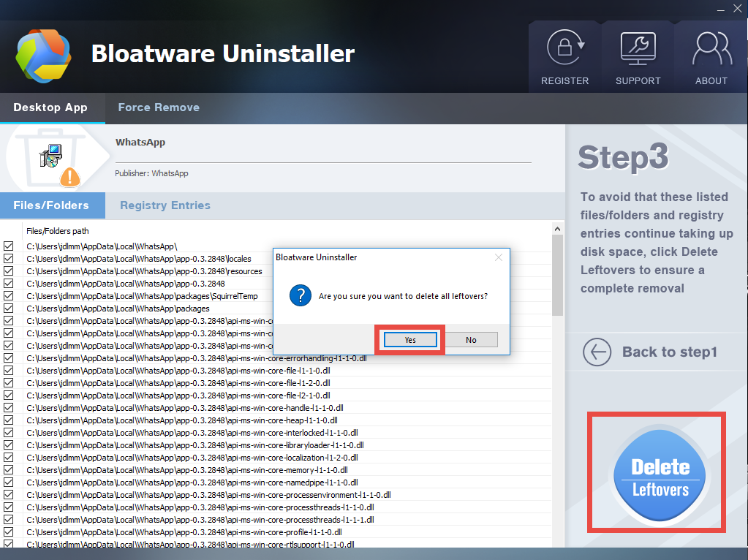Select the api-ms-win-core-handle-l1-1-0.dll path
The width and height of the screenshot is (748, 560).
(185, 408)
